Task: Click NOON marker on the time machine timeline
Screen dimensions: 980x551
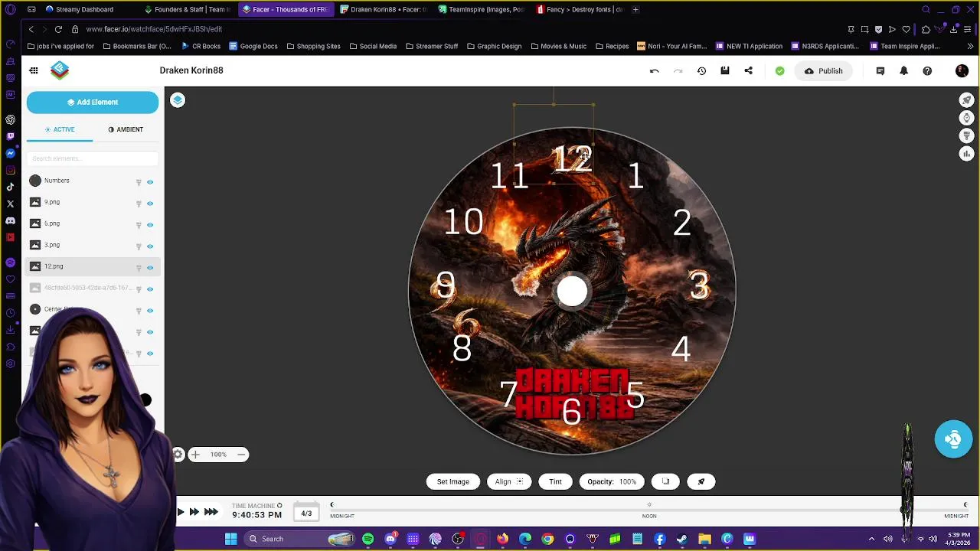Action: click(x=649, y=516)
